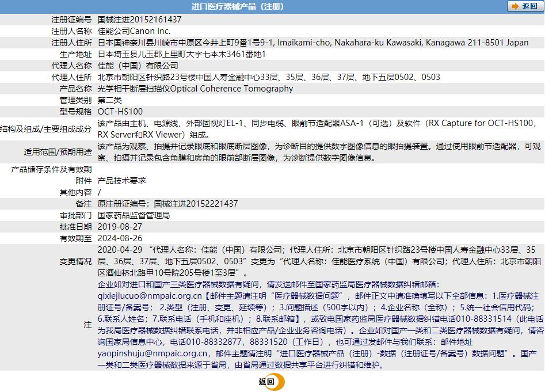The width and height of the screenshot is (545, 392).
Task: Click the label 代理人住所
Action: point(71,77)
